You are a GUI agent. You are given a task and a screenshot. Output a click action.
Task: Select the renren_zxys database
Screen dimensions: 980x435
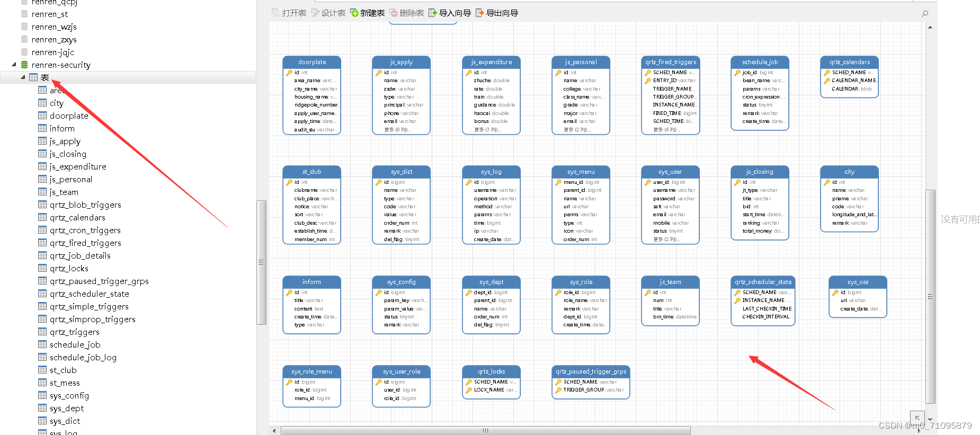click(x=54, y=39)
